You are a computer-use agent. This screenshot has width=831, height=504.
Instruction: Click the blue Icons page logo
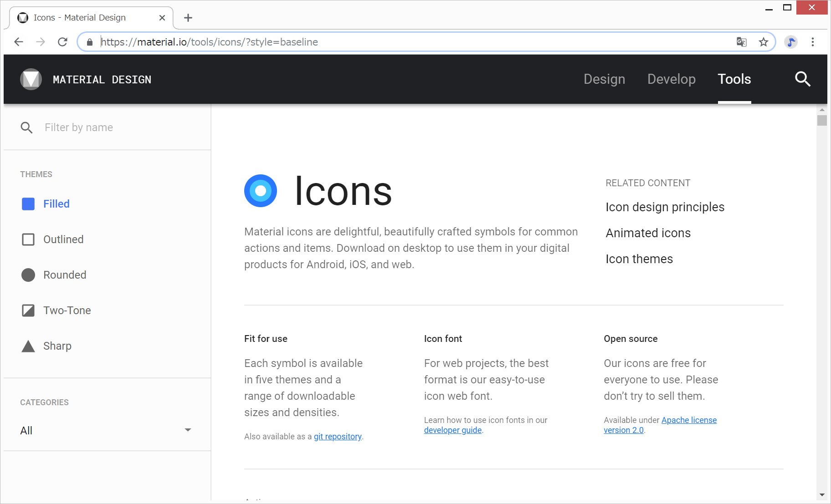tap(261, 191)
